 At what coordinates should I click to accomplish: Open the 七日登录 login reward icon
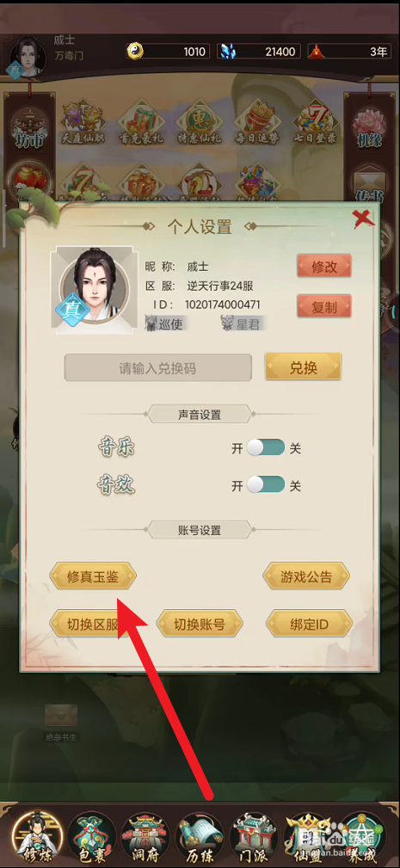[314, 123]
